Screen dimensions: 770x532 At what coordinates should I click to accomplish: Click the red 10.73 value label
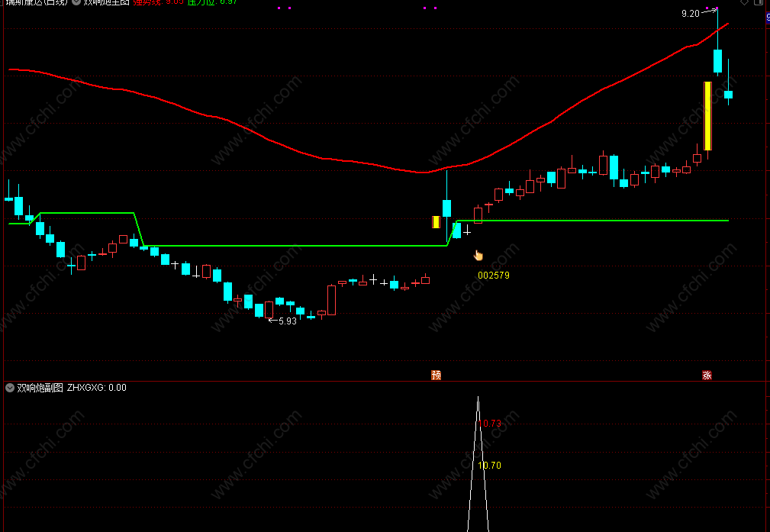[490, 424]
